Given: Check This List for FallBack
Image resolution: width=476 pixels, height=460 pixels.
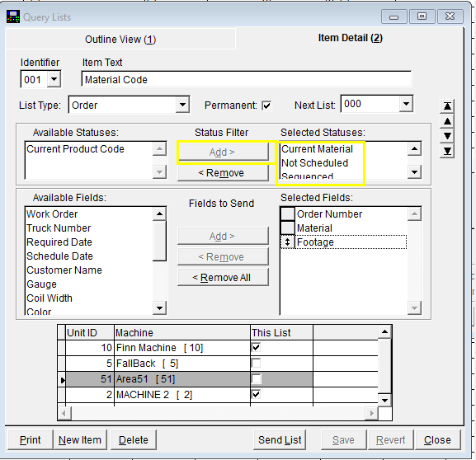Looking at the screenshot, I should tap(256, 363).
